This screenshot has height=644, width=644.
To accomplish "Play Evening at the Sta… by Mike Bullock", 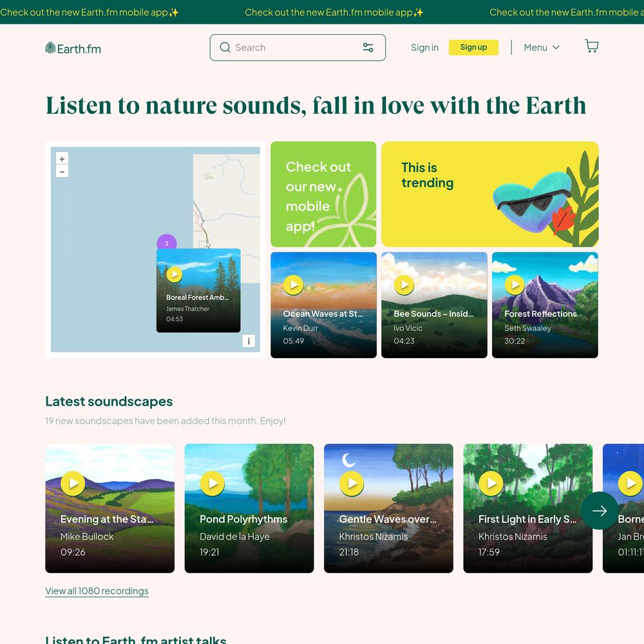I will pyautogui.click(x=73, y=484).
